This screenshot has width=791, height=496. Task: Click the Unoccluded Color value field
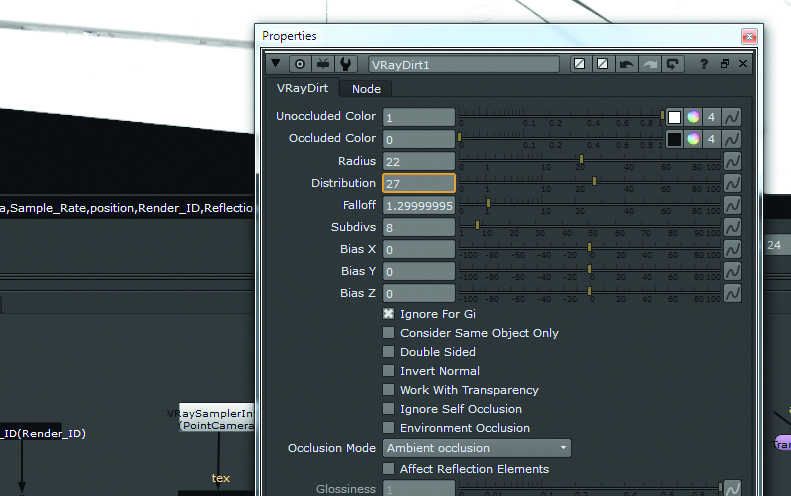(x=419, y=118)
